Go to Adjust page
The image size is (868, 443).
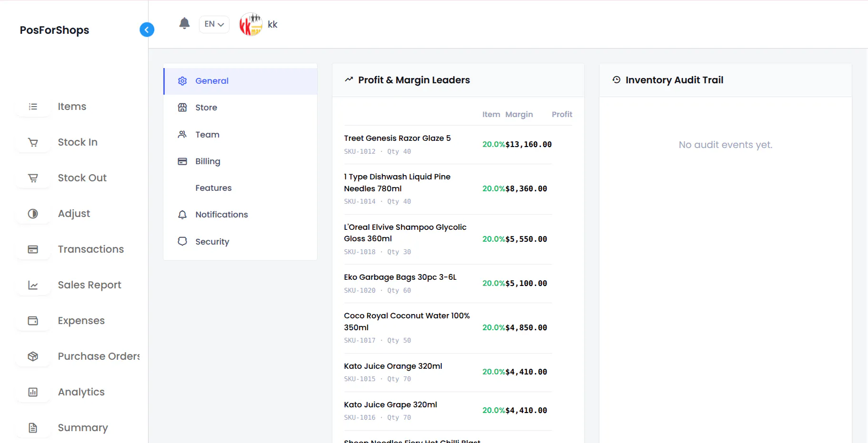pos(74,214)
